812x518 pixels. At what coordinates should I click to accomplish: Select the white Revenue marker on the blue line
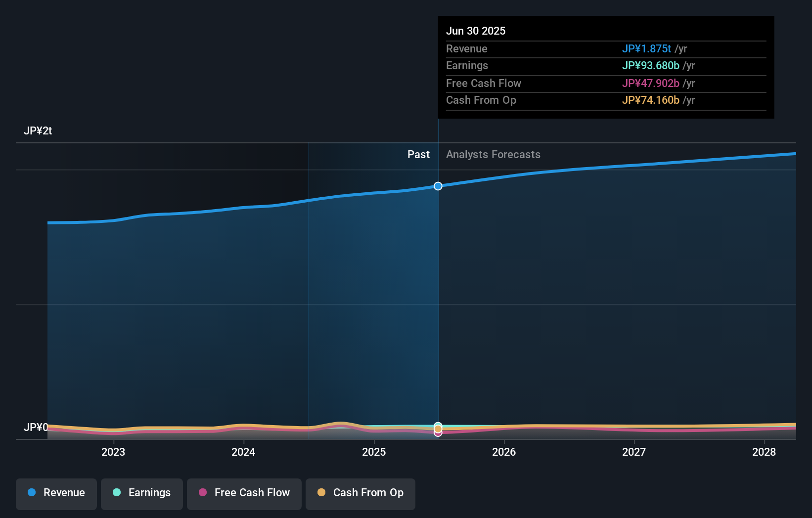tap(437, 186)
